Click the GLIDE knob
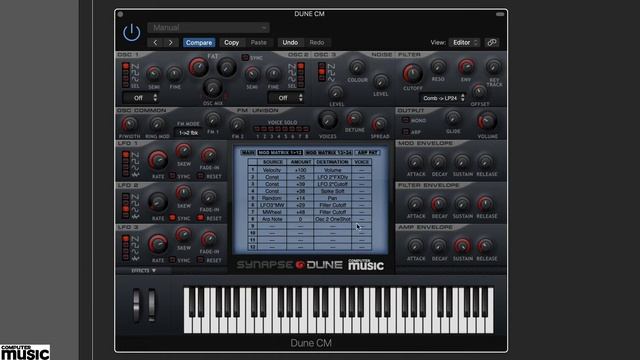 point(453,119)
